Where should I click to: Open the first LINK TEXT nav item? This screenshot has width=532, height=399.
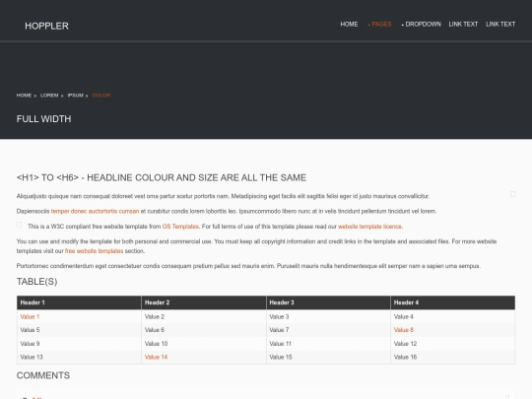pyautogui.click(x=463, y=24)
